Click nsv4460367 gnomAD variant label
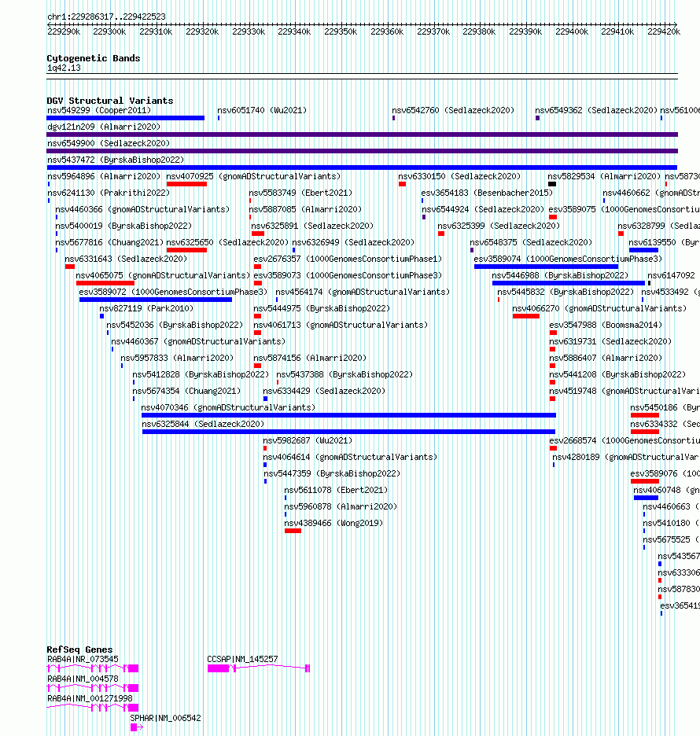This screenshot has width=700, height=736. tap(198, 341)
